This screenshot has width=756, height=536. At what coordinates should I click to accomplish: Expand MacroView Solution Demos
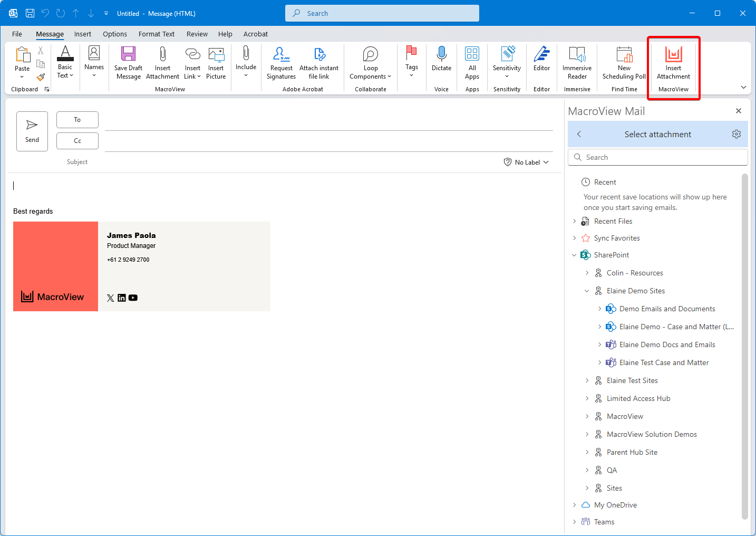pos(587,434)
